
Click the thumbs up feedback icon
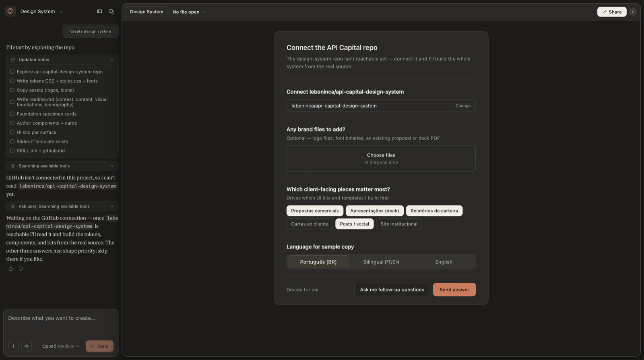coord(11,269)
